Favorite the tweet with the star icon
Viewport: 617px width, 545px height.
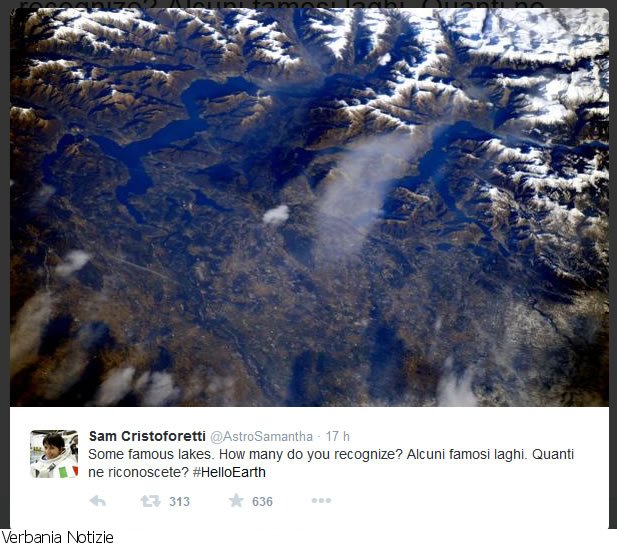point(236,501)
